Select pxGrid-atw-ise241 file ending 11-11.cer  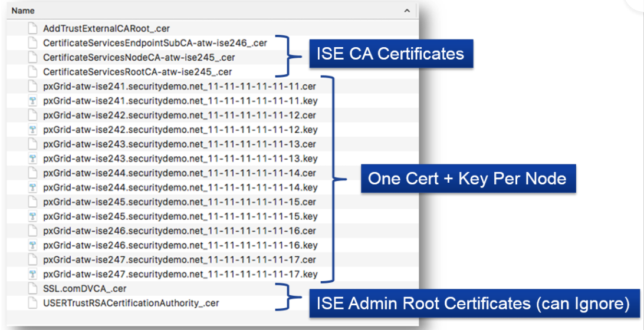(179, 87)
